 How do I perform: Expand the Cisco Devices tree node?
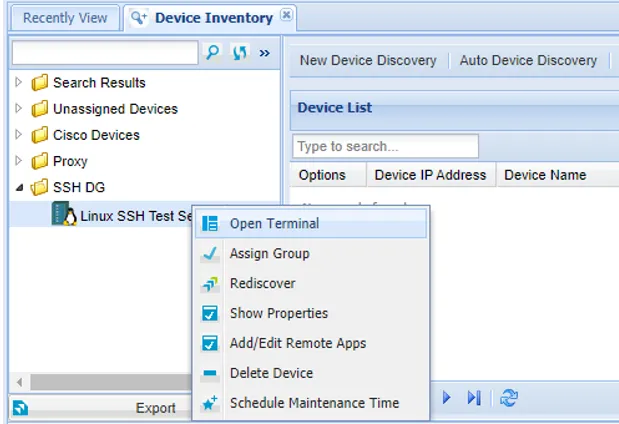pyautogui.click(x=18, y=134)
